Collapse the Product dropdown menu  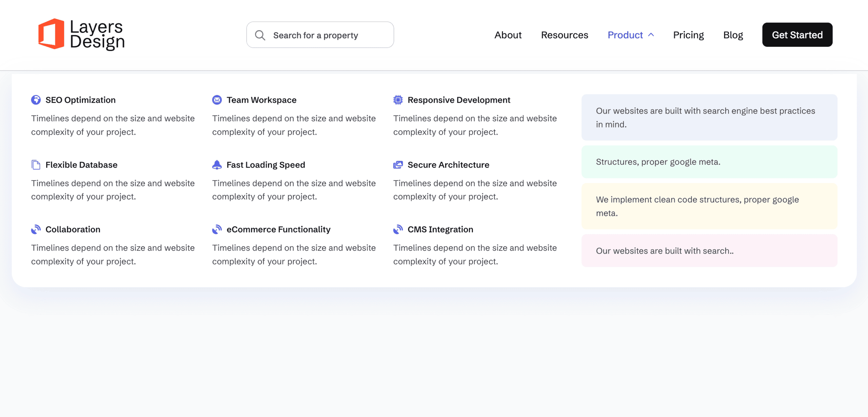(x=625, y=35)
